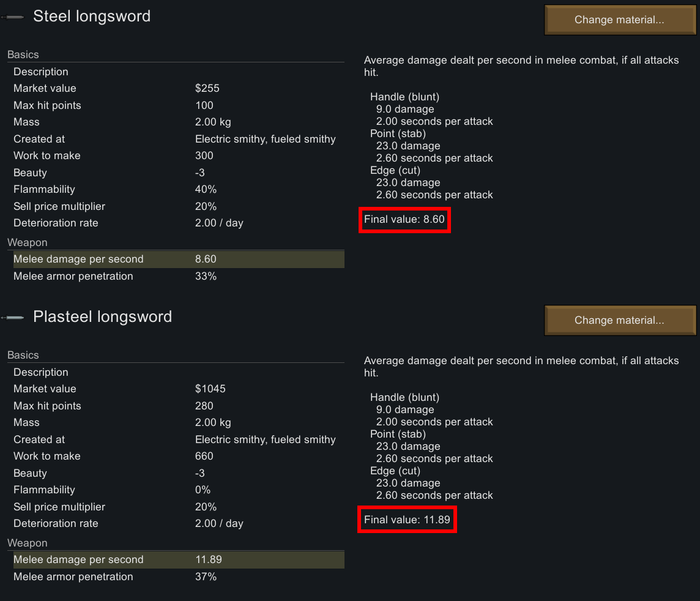Select the Plasteel longsword Market value row
700x601 pixels.
point(178,389)
